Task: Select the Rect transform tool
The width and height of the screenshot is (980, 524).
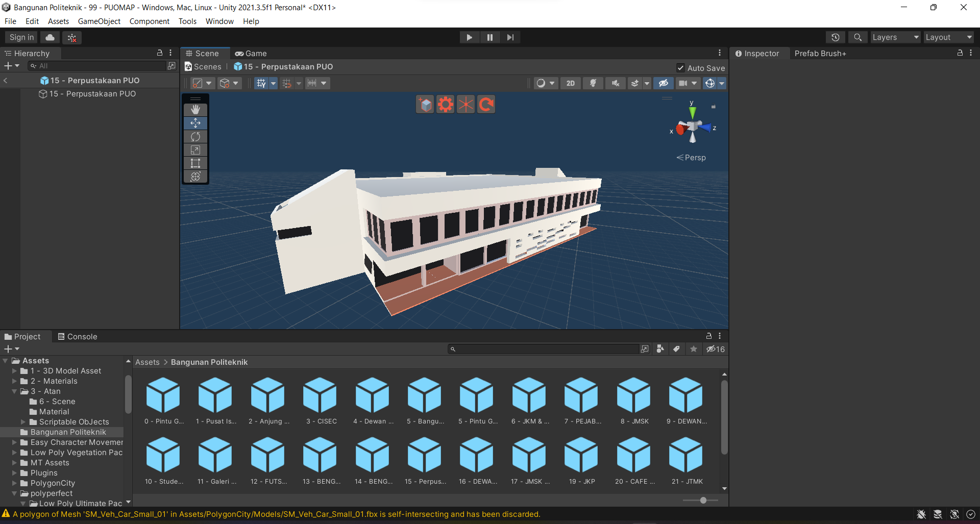Action: (x=195, y=163)
